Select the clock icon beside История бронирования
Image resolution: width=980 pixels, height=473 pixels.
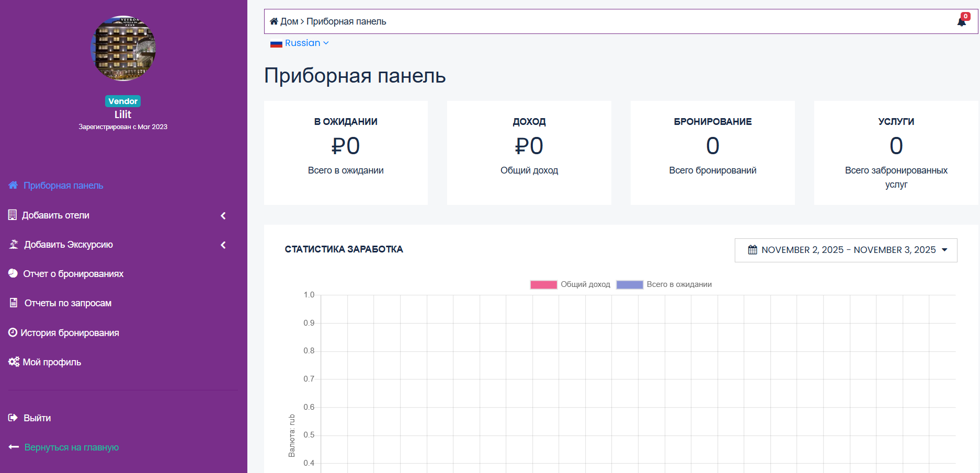[x=13, y=332]
